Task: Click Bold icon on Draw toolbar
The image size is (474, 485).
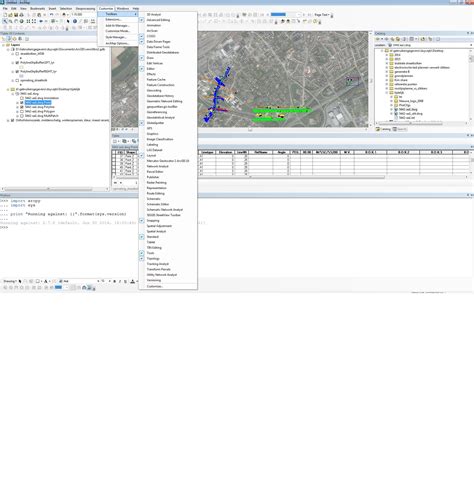Action: point(114,282)
